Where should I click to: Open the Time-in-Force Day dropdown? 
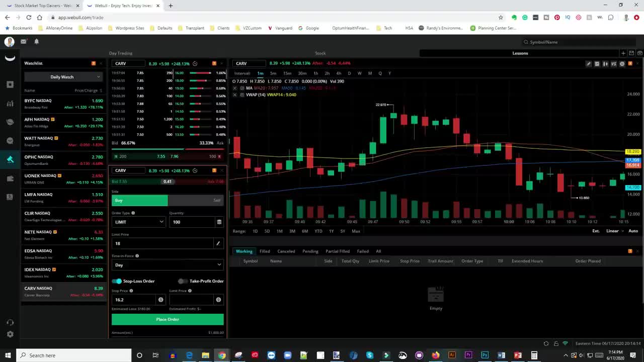[168, 265]
